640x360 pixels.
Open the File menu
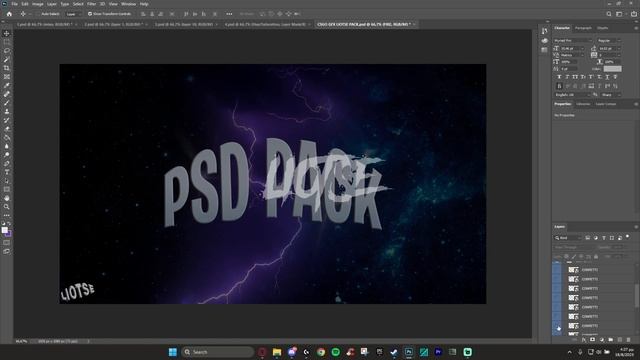pos(14,4)
